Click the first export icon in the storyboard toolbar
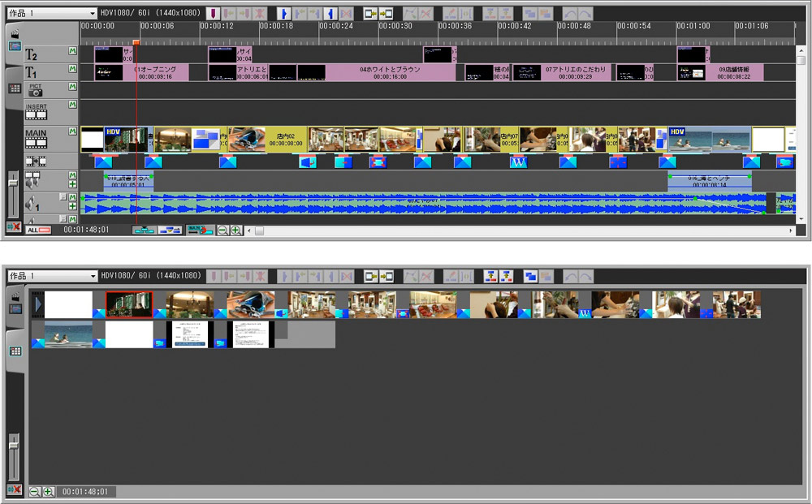Image resolution: width=812 pixels, height=504 pixels. (490, 276)
